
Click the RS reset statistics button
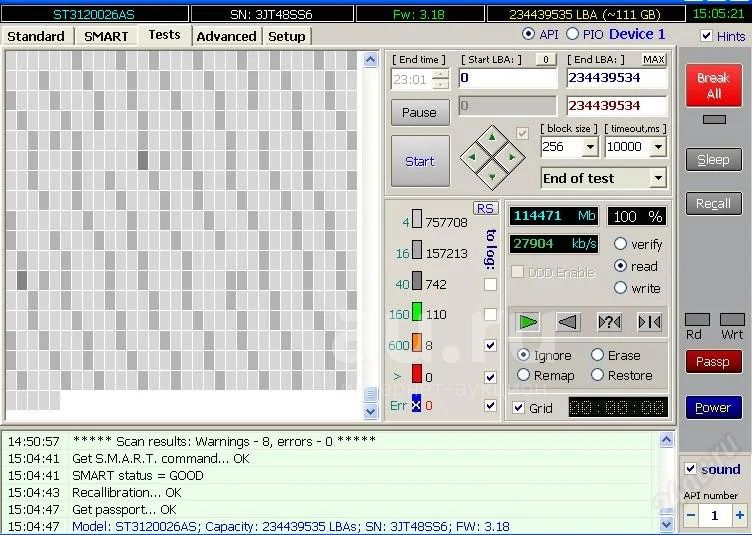point(485,209)
